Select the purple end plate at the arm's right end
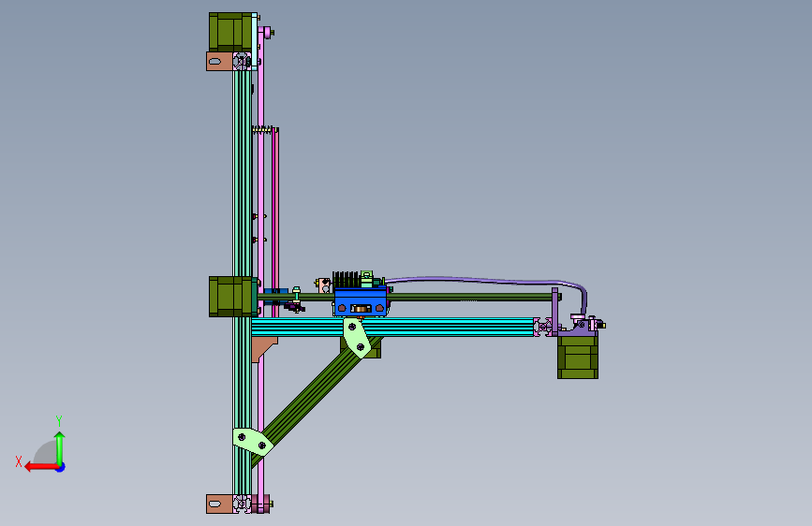This screenshot has height=526, width=812. 554,312
